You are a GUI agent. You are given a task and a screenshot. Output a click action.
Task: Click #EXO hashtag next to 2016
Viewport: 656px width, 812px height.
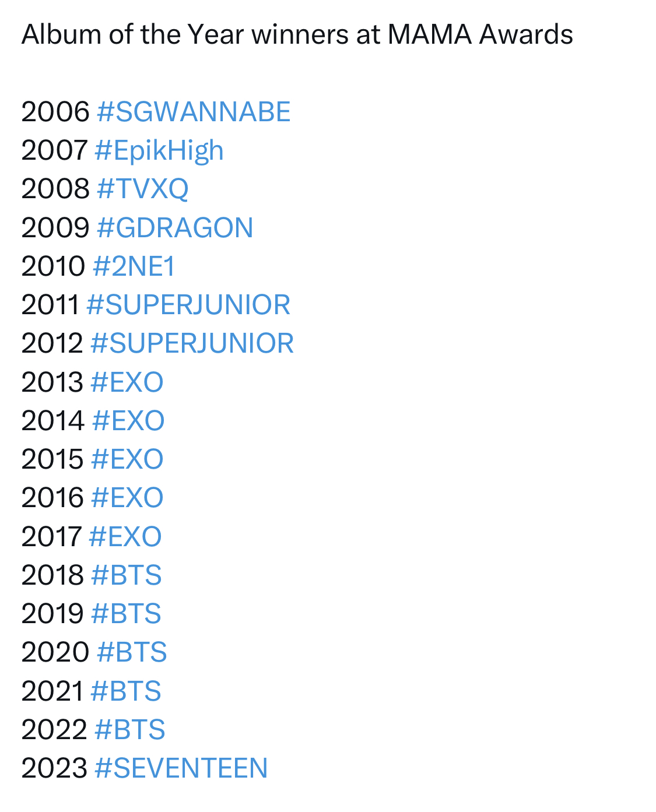coord(127,497)
